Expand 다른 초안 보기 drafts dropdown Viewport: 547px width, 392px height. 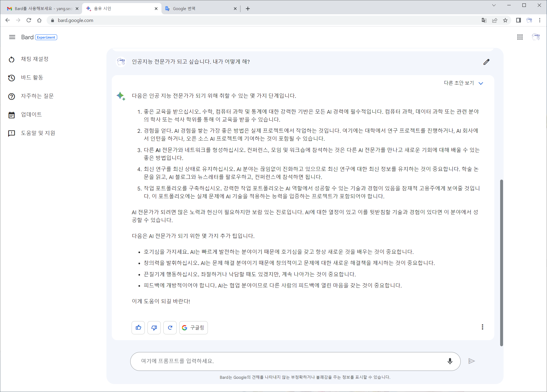[463, 83]
